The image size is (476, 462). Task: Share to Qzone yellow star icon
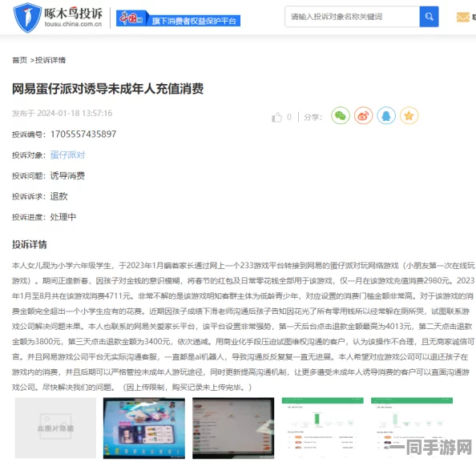click(x=409, y=115)
